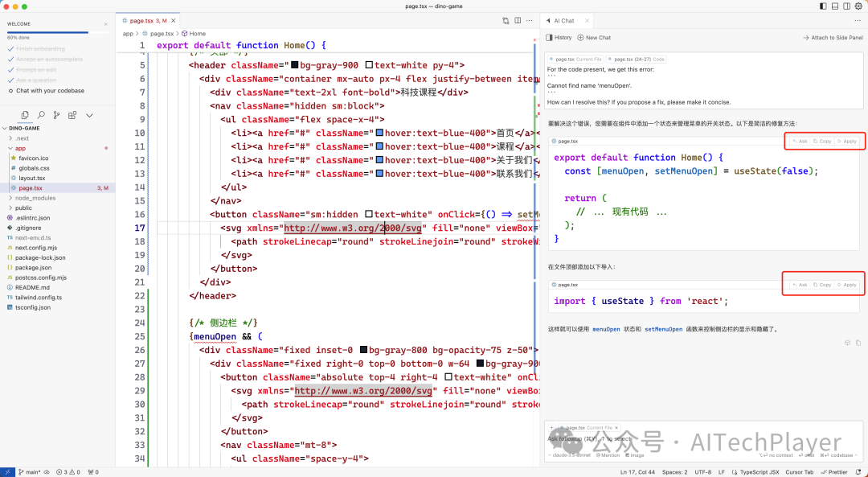
Task: Click the open changes compare icon
Action: coord(506,20)
